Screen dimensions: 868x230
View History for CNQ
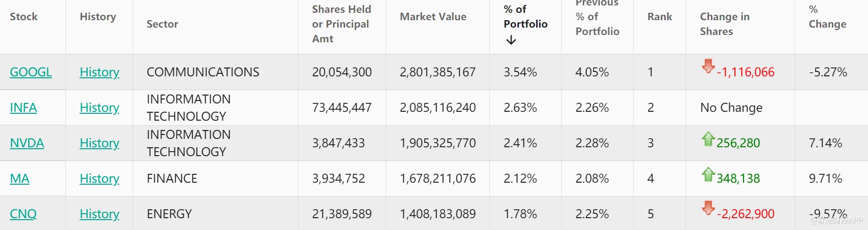(99, 214)
